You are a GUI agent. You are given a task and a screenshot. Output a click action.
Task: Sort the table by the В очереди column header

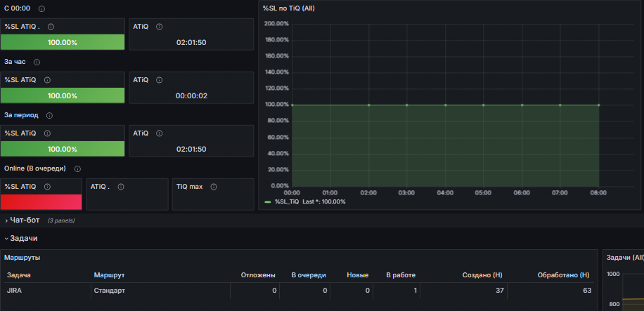(x=309, y=275)
